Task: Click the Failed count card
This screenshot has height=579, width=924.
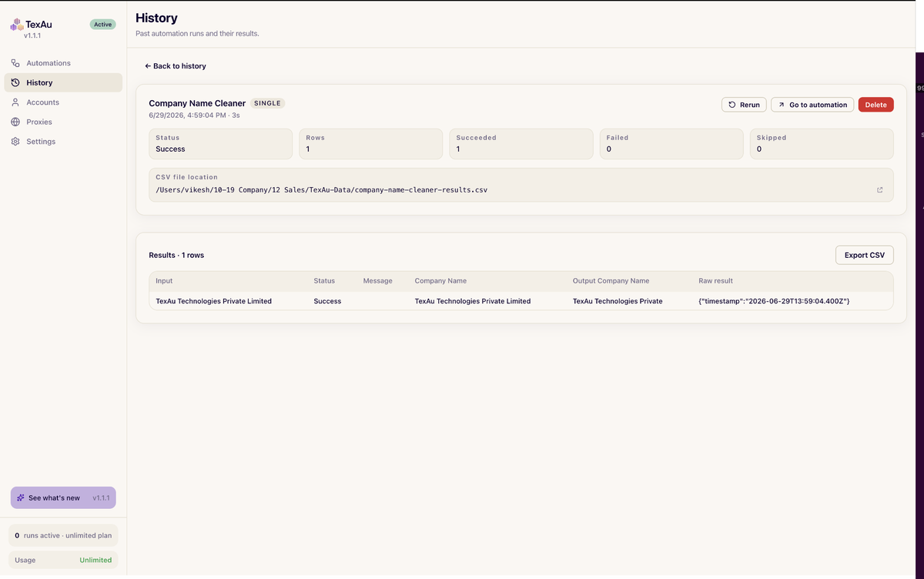Action: [671, 144]
